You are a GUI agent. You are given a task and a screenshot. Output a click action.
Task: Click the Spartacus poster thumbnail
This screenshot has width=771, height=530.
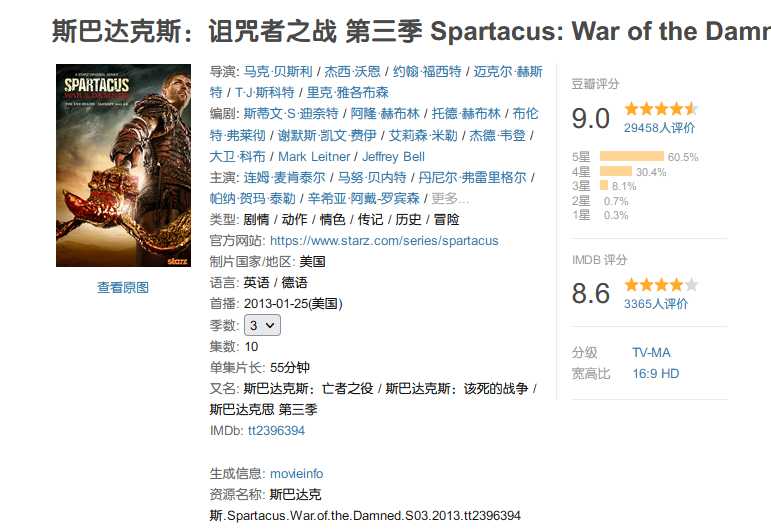(x=123, y=166)
